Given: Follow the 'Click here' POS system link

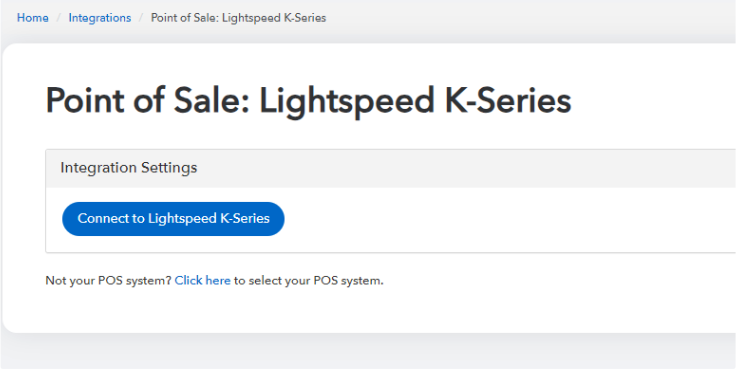Looking at the screenshot, I should [x=203, y=280].
